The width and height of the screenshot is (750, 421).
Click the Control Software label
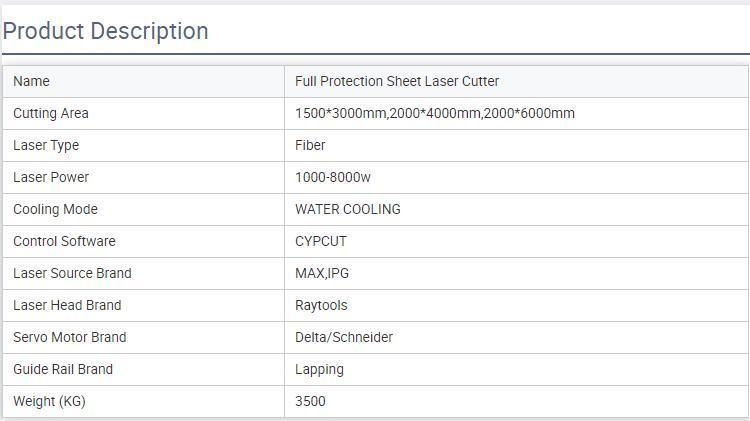point(64,241)
